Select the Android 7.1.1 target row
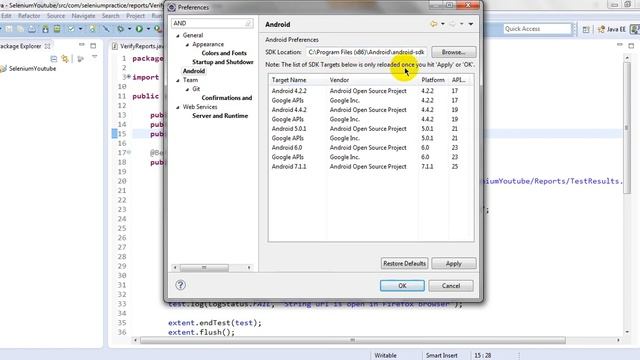The image size is (640, 360). (x=371, y=167)
